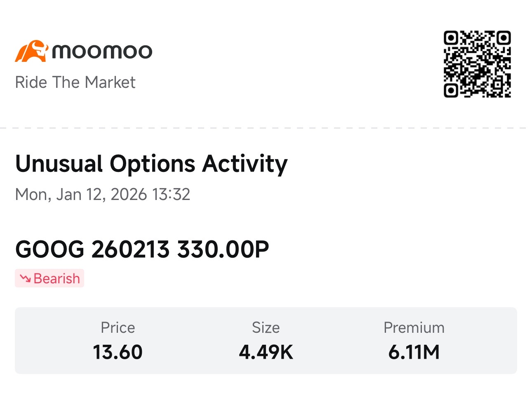Click the Mon, Jan 12, 2026 13:32 timestamp
This screenshot has height=414, width=532.
tap(103, 194)
